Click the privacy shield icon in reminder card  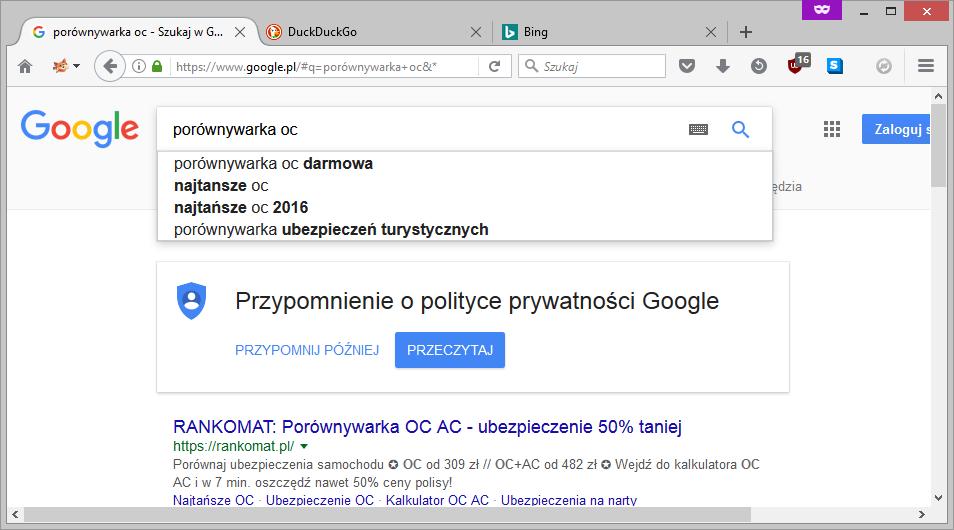pyautogui.click(x=191, y=301)
